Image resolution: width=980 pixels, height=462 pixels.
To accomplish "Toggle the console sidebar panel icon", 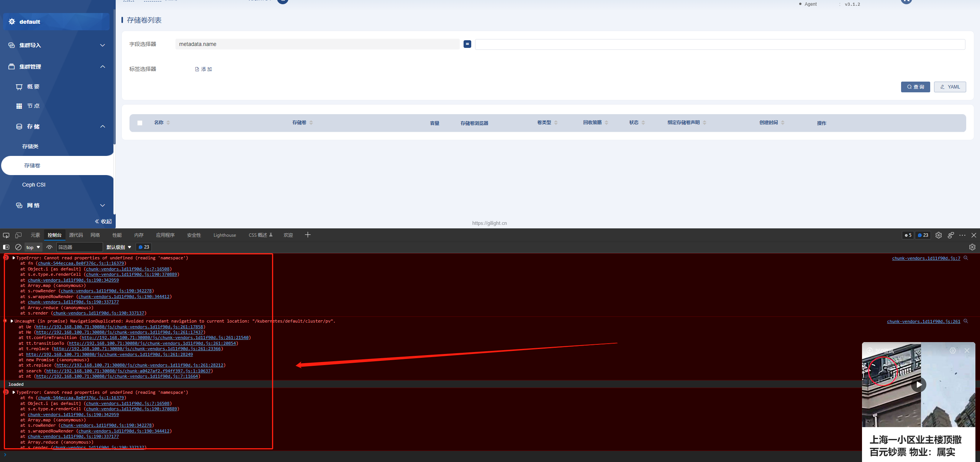I will pos(6,247).
